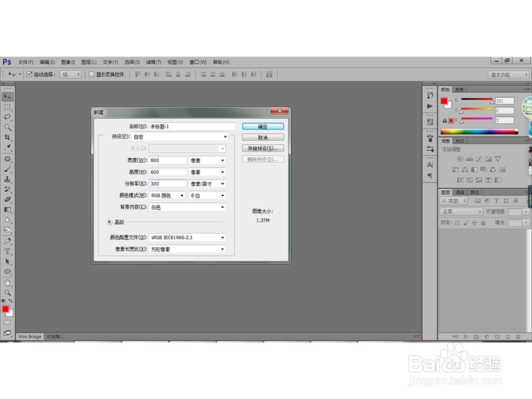Open the RGB color mode dropdown
The height and width of the screenshot is (399, 532).
click(x=168, y=196)
